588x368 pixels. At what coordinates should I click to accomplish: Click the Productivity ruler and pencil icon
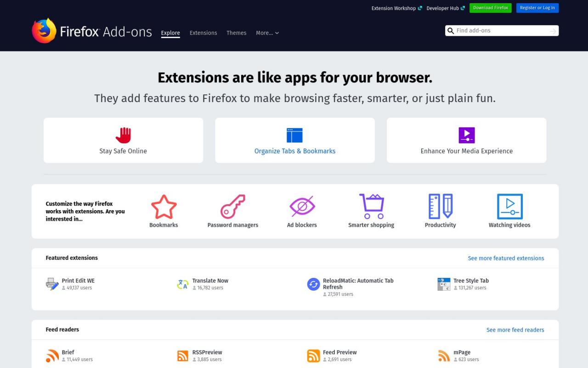(x=440, y=207)
